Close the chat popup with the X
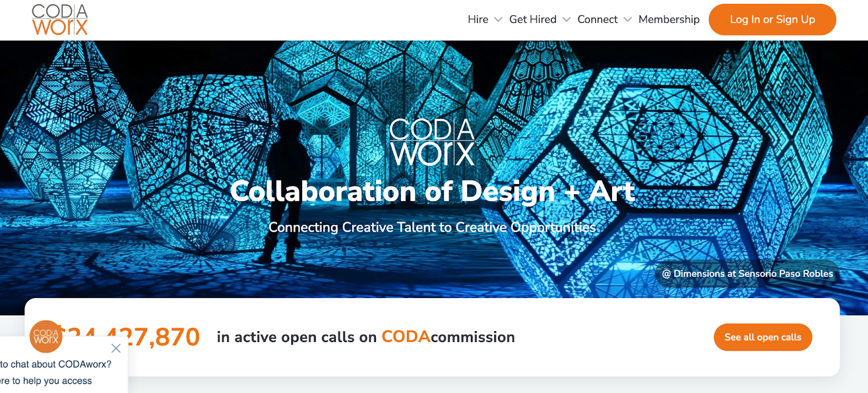 116,348
